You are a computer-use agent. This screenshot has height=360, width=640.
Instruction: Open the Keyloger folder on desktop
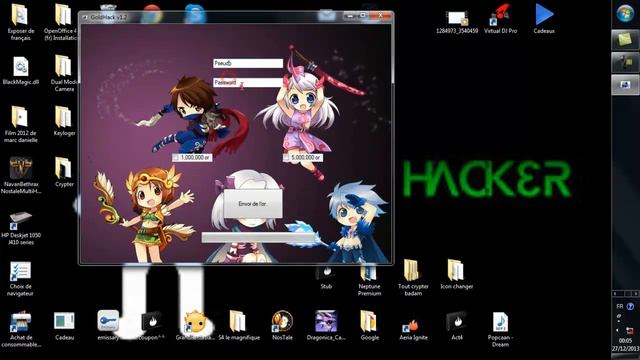63,117
